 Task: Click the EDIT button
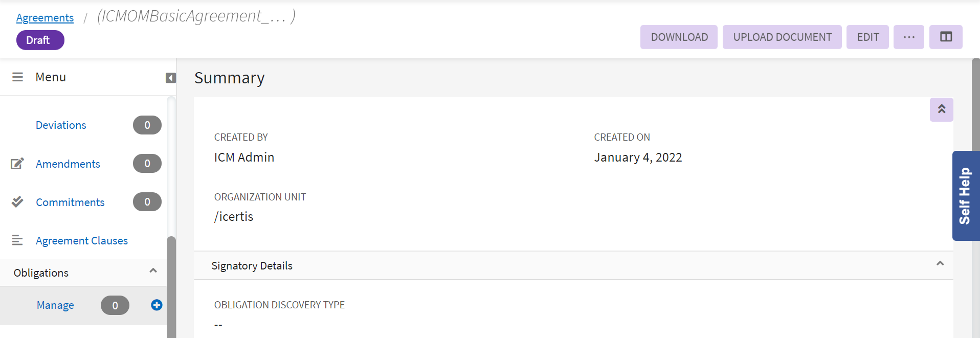pyautogui.click(x=867, y=37)
